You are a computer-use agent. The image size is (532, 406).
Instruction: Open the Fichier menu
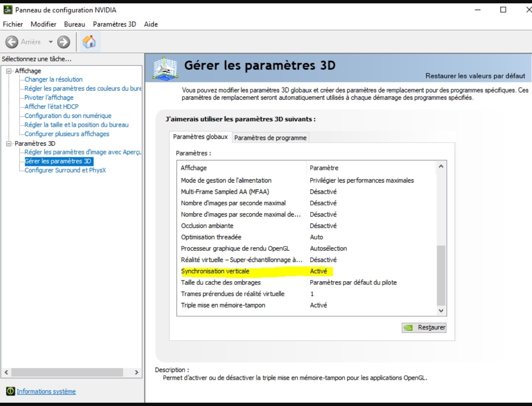click(13, 24)
